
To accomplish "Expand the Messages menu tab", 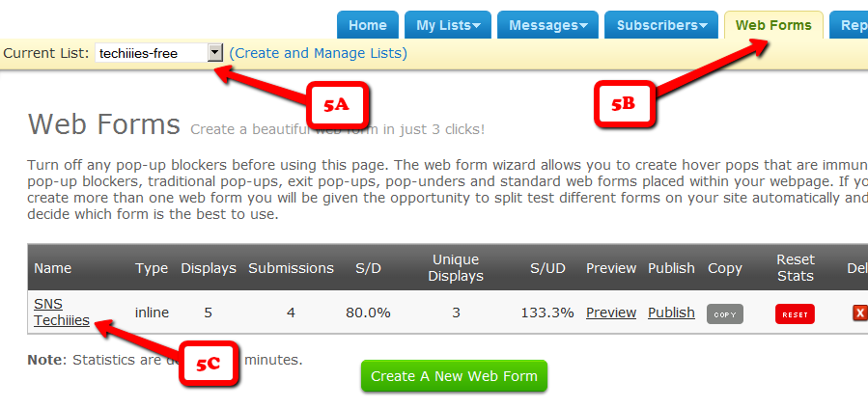I will [x=547, y=25].
